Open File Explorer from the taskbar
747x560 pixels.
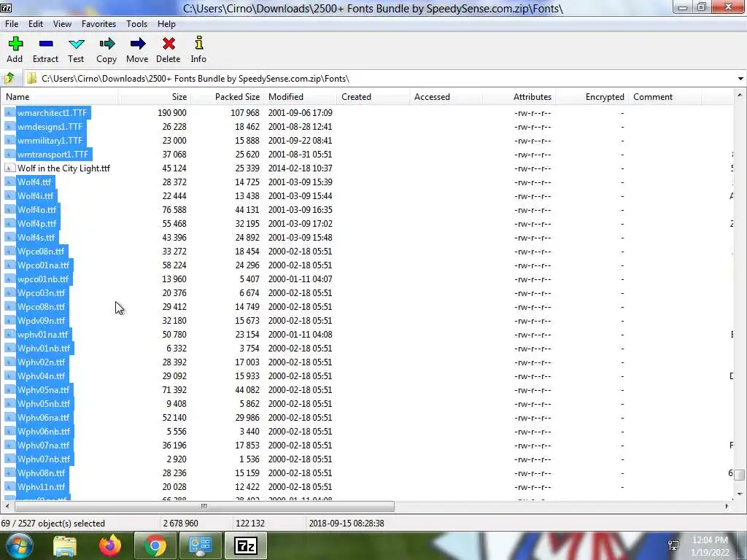[x=65, y=545]
